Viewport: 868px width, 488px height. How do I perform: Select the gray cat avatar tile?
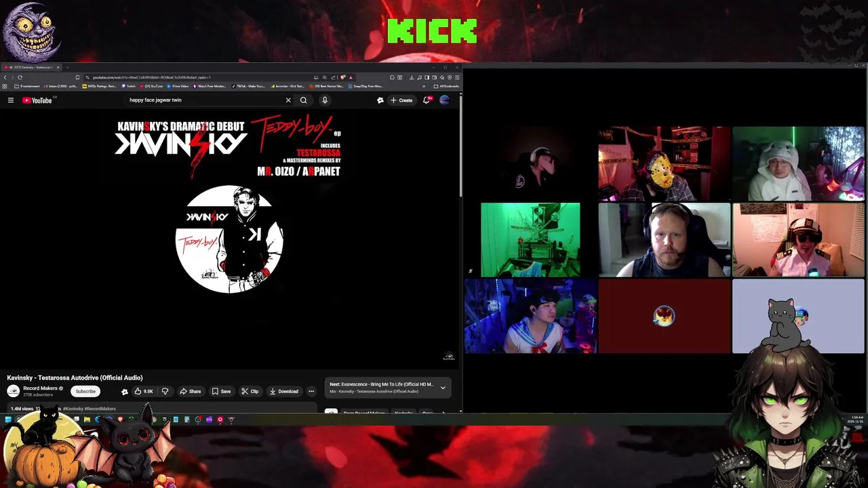pyautogui.click(x=798, y=316)
